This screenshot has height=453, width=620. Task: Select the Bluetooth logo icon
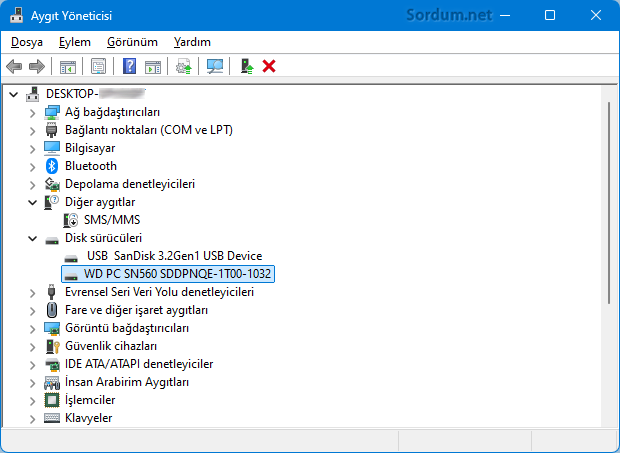pyautogui.click(x=52, y=166)
